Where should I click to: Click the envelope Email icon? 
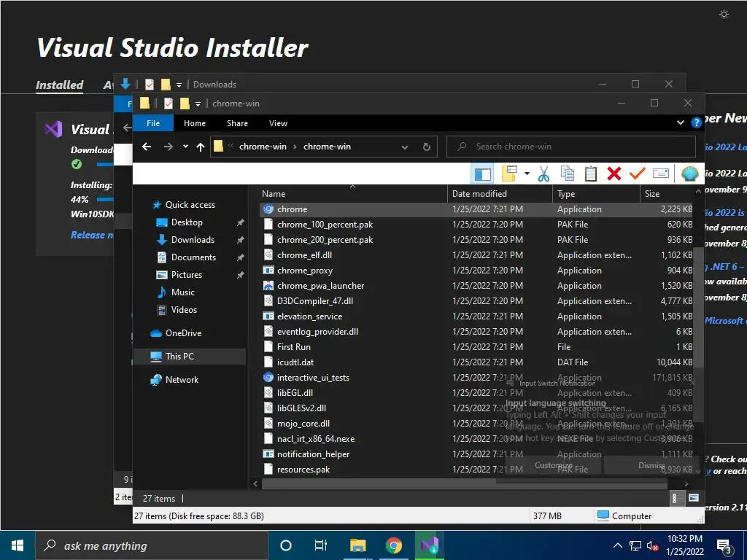coord(661,174)
